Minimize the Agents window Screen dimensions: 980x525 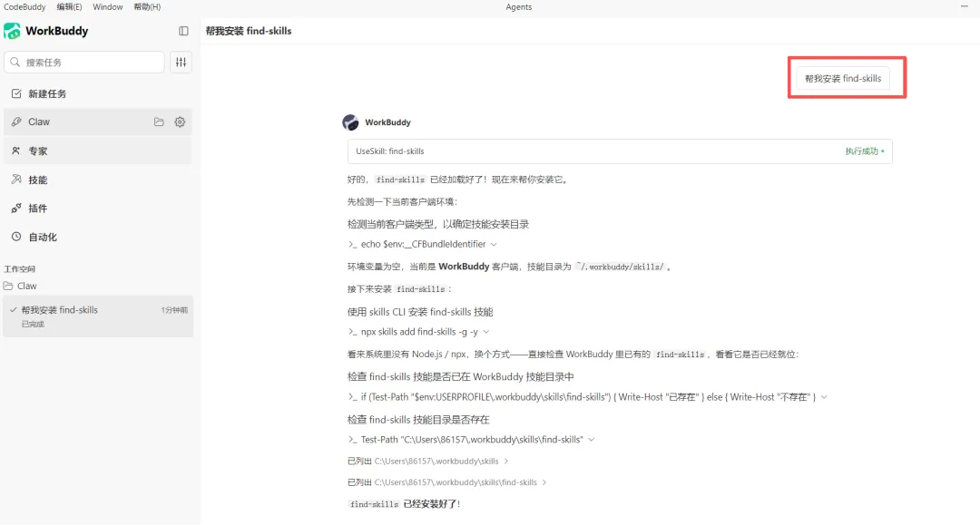click(965, 6)
